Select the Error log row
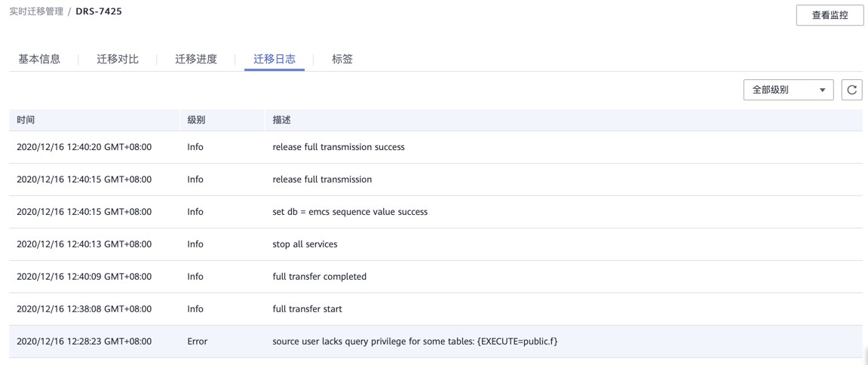The width and height of the screenshot is (868, 365). point(415,342)
